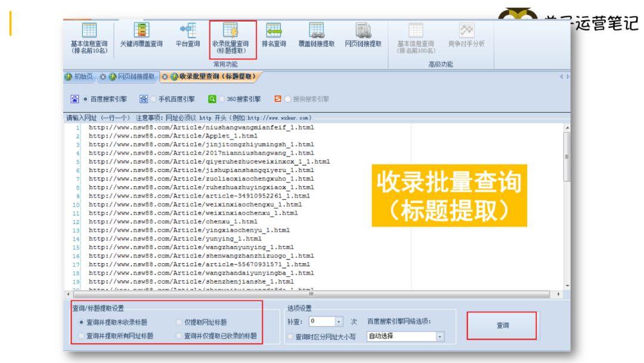644x363 pixels.
Task: Open 覆盖链接提取 tool
Action: 316,35
